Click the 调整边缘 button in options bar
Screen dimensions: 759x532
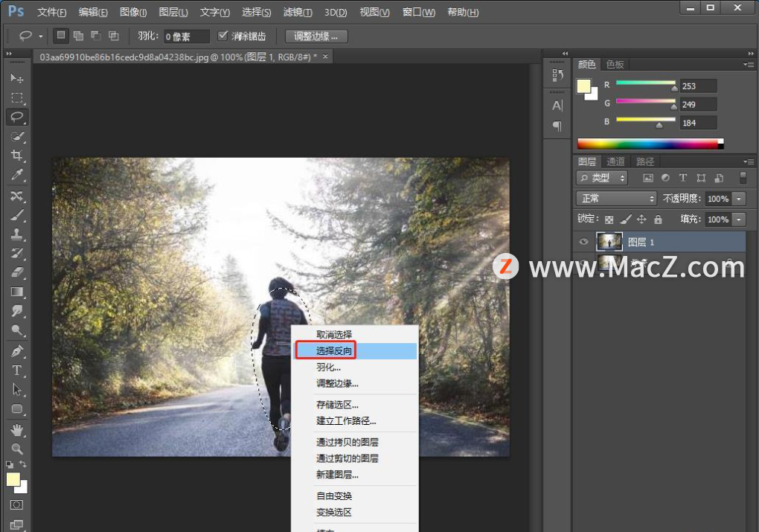tap(316, 36)
